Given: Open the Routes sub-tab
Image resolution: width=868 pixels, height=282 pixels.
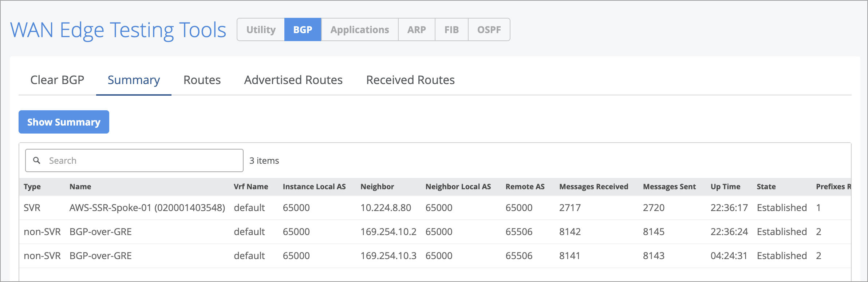Looking at the screenshot, I should 202,80.
